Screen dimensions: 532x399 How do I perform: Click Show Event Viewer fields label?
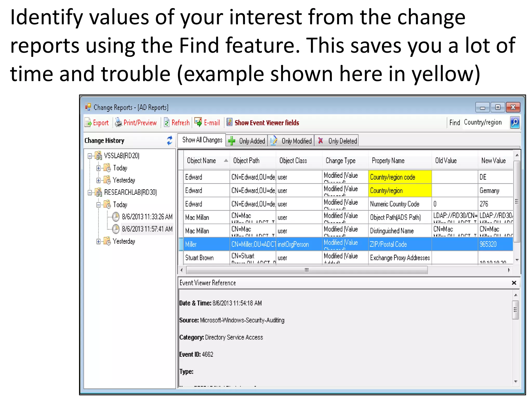[267, 123]
